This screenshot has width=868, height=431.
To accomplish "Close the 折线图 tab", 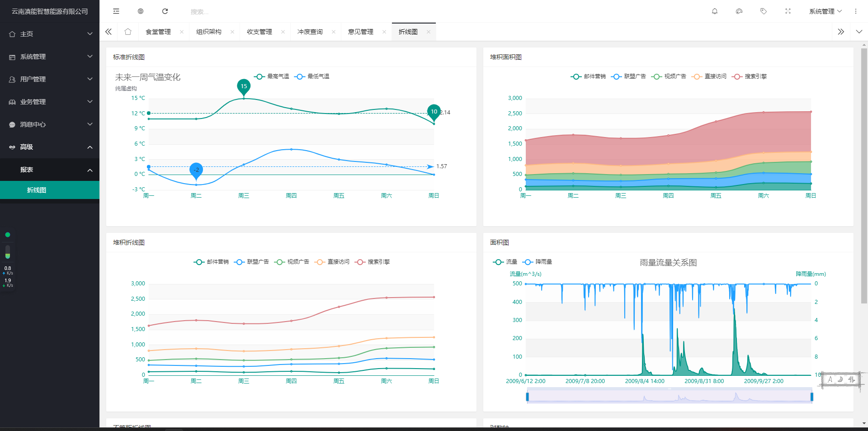I will pos(429,32).
